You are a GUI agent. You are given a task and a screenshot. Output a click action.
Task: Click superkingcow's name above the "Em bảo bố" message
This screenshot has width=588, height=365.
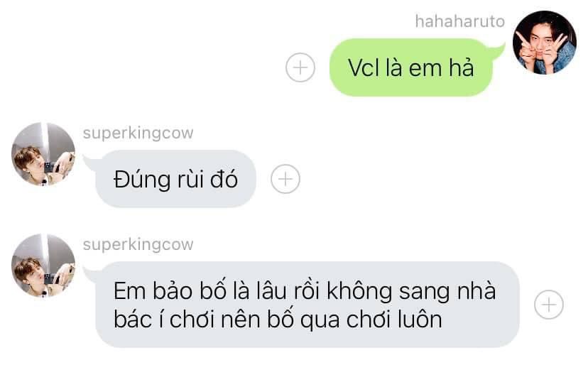138,244
